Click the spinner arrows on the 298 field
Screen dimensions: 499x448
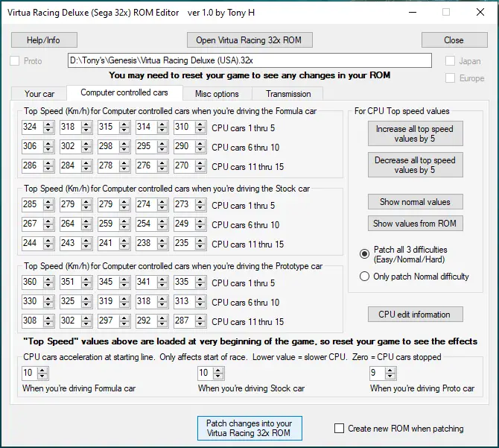tap(124, 147)
